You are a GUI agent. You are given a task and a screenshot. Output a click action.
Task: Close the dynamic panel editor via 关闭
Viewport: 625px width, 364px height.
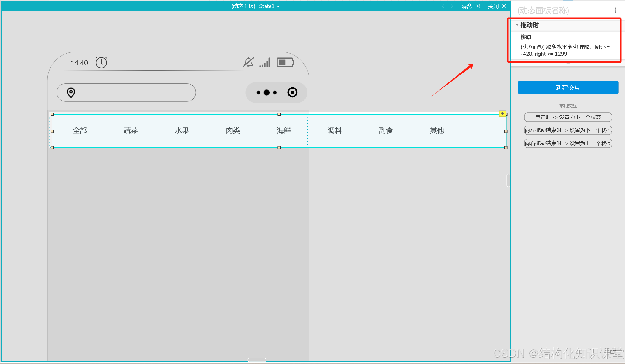pos(497,6)
